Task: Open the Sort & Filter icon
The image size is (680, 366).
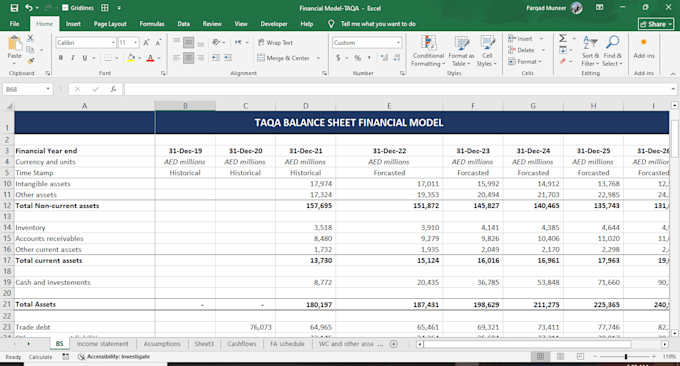Action: tap(590, 43)
